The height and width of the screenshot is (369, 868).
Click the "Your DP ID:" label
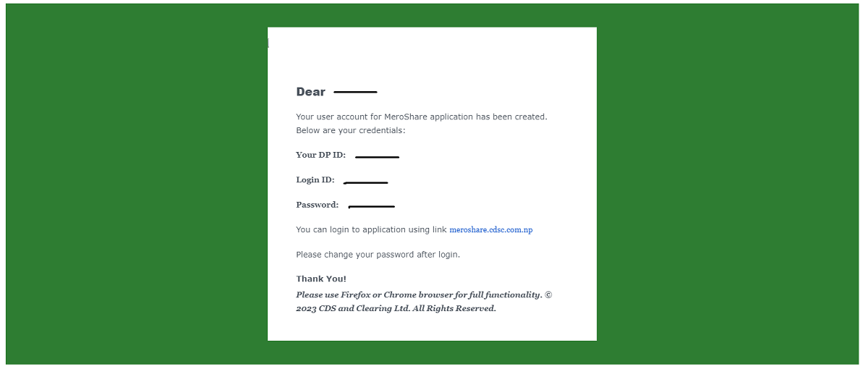pos(320,155)
